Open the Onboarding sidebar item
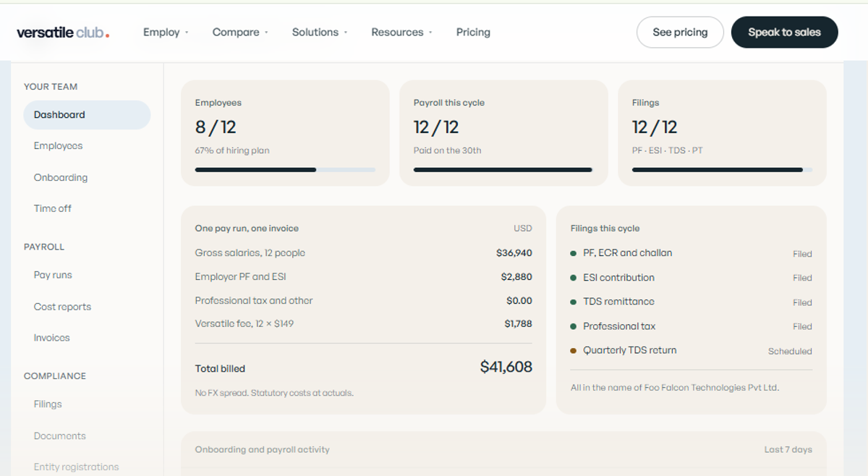 tap(61, 178)
